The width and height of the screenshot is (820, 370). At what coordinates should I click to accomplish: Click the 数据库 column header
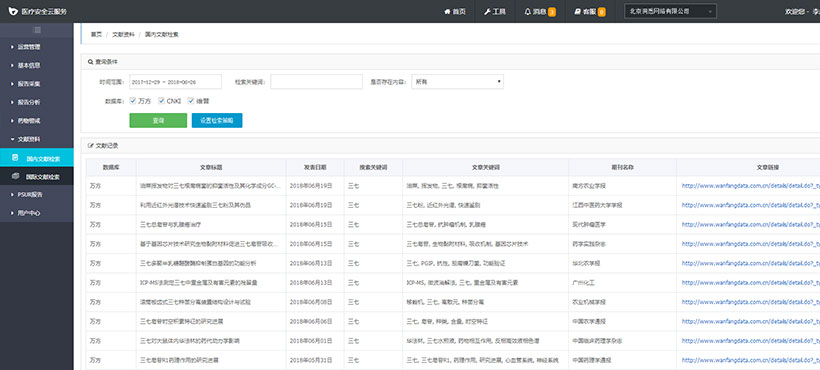pyautogui.click(x=111, y=167)
